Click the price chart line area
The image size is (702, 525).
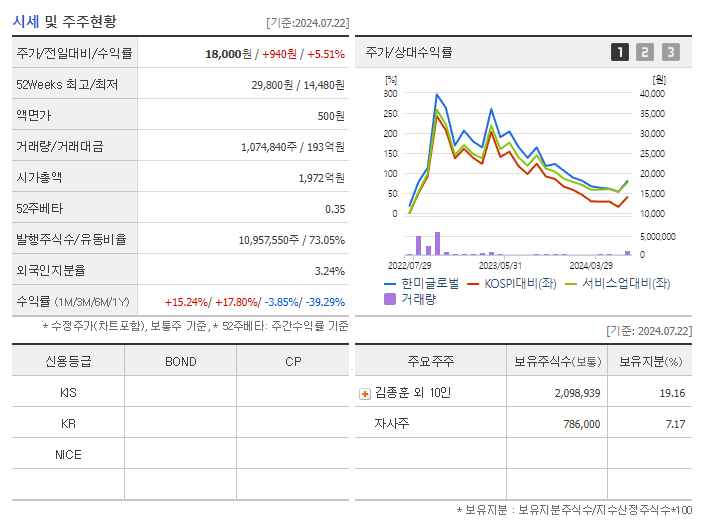coord(519,153)
